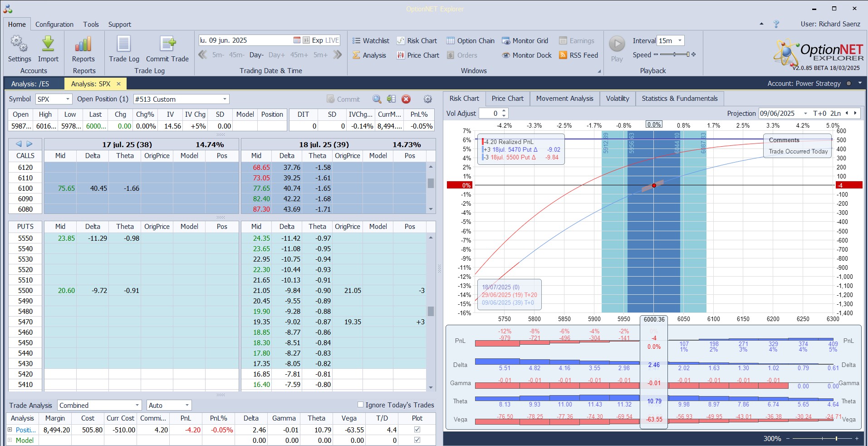Open the Auto dropdown in Trade Analysis
This screenshot has width=868, height=446.
pyautogui.click(x=187, y=405)
